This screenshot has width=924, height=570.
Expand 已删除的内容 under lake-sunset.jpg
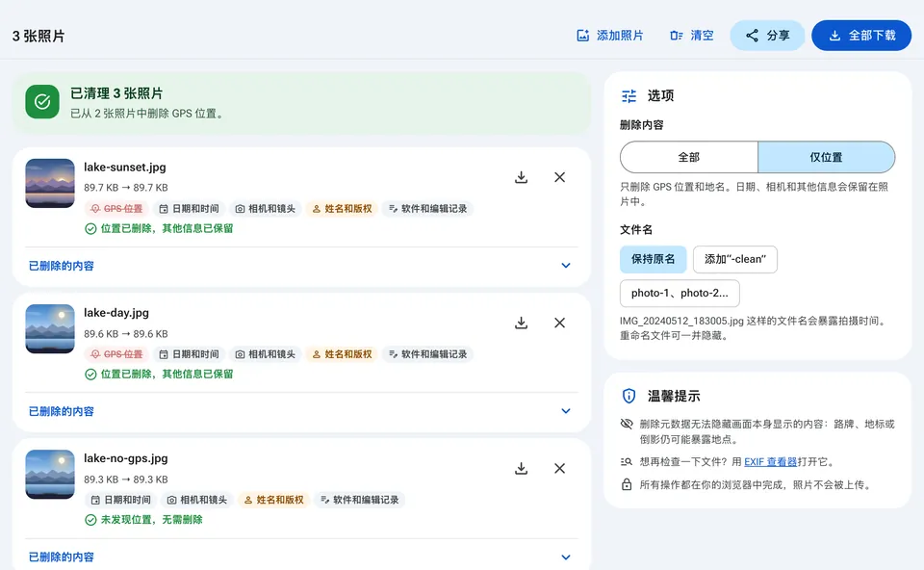coord(300,266)
